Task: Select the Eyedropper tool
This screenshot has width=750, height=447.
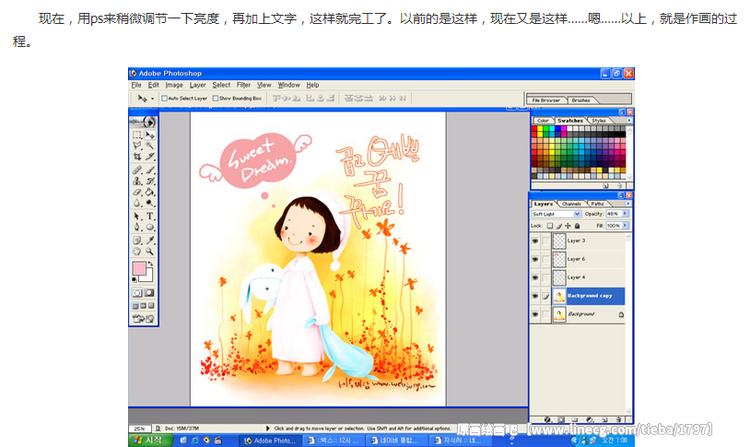Action: (150, 240)
